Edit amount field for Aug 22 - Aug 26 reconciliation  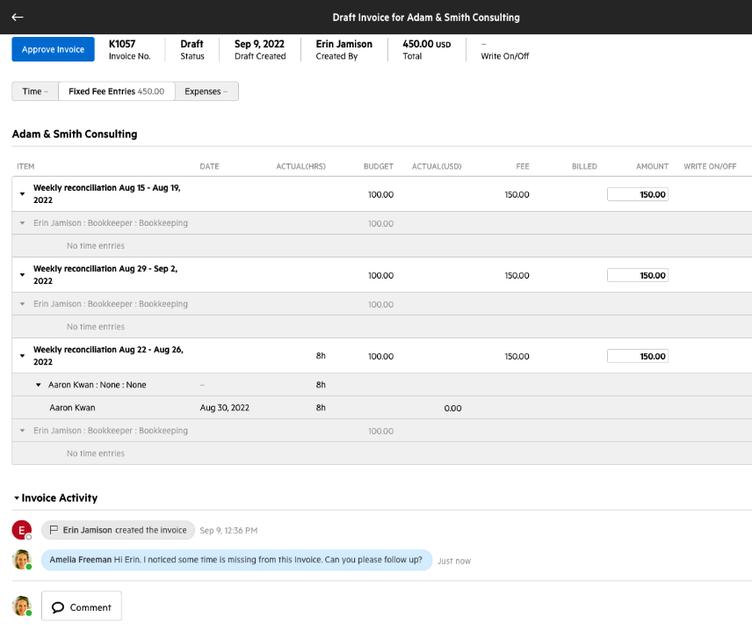[x=637, y=356]
